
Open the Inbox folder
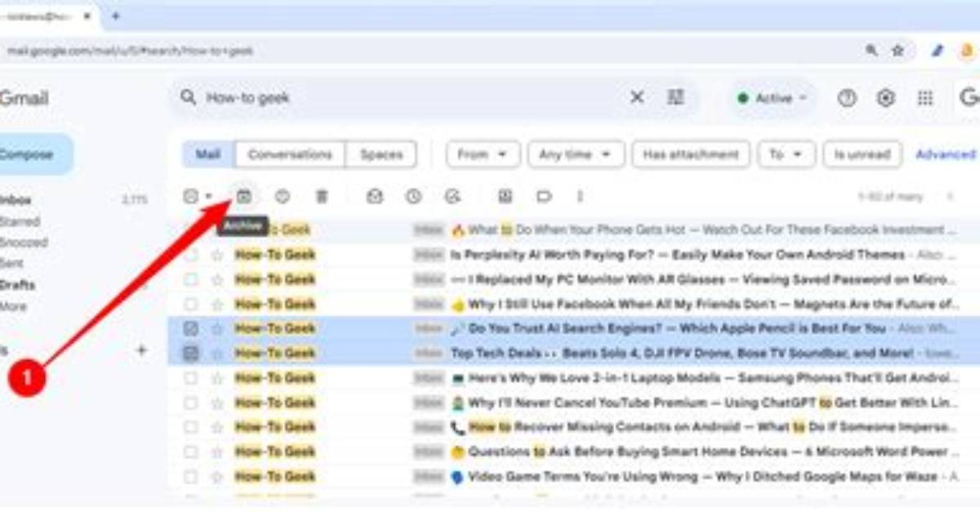click(16, 199)
